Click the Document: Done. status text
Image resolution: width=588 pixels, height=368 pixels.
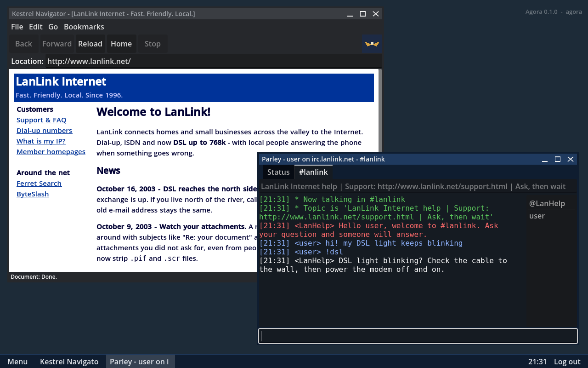(34, 277)
